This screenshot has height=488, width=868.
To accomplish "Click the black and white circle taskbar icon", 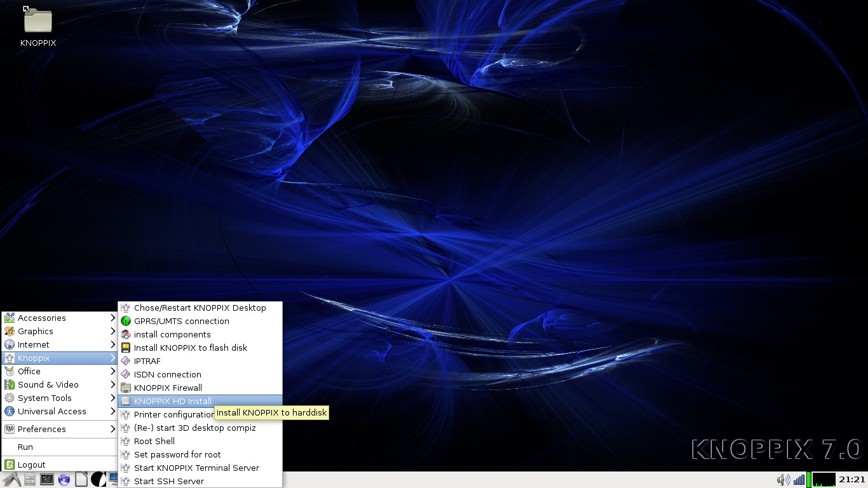I will click(x=98, y=480).
